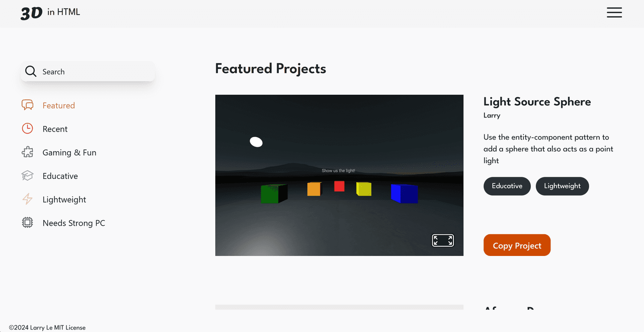The width and height of the screenshot is (644, 332).
Task: Select the Recent category
Action: (x=55, y=129)
